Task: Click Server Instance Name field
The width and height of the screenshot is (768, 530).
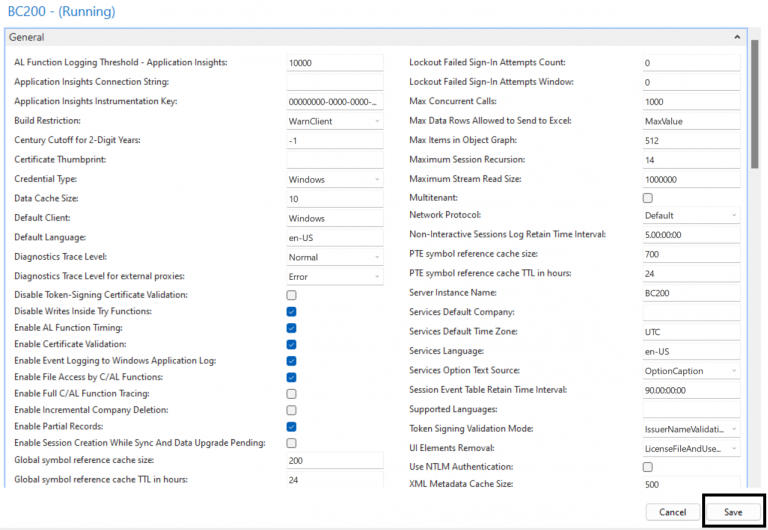Action: [x=691, y=294]
